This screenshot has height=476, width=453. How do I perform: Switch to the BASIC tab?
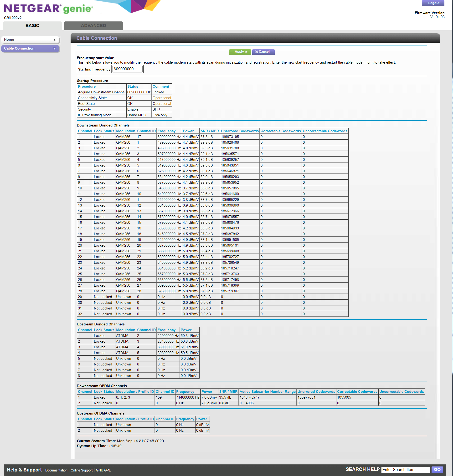pyautogui.click(x=32, y=25)
